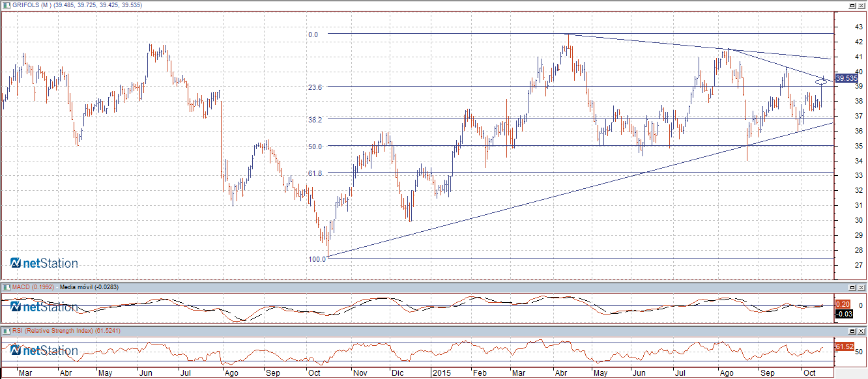Click the MACD (0.1992) label
This screenshot has width=868, height=379.
(x=33, y=287)
